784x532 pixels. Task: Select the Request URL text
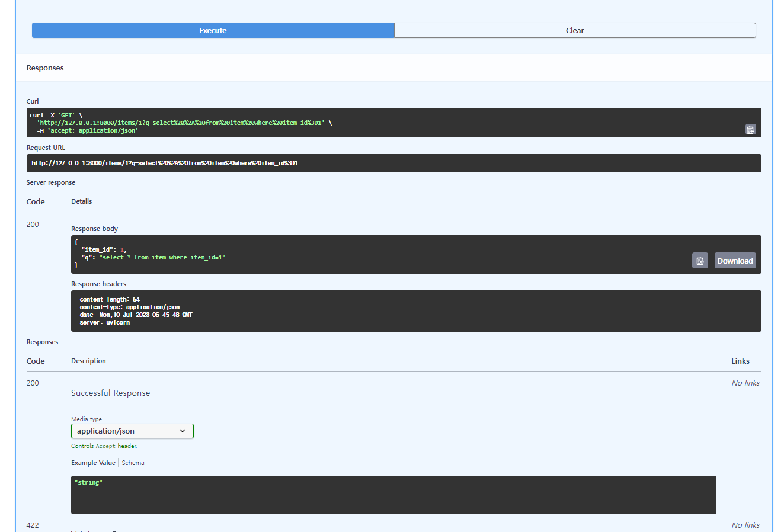coord(165,163)
